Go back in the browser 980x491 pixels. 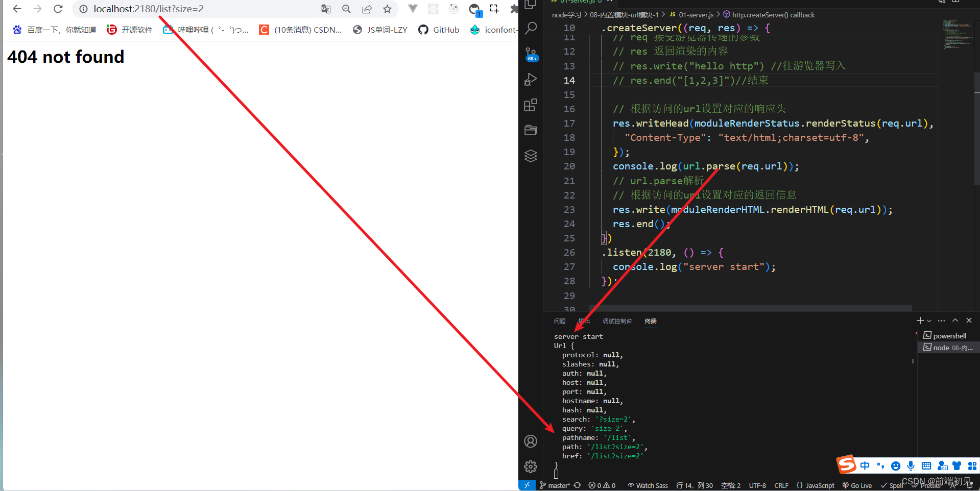(x=17, y=9)
